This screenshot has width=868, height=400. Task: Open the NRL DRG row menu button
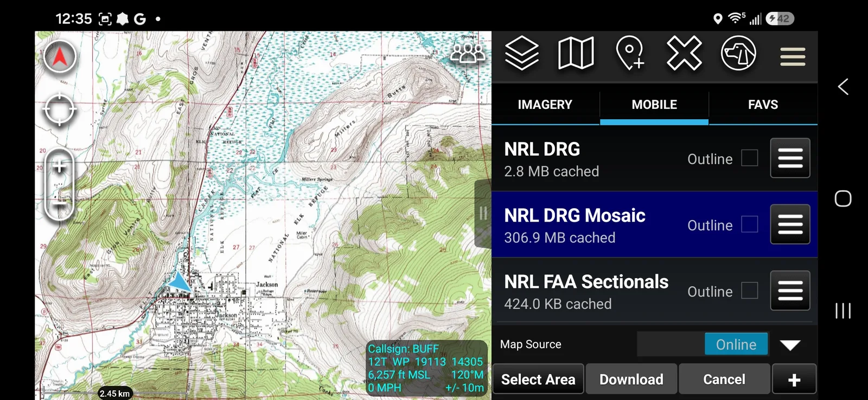(790, 158)
